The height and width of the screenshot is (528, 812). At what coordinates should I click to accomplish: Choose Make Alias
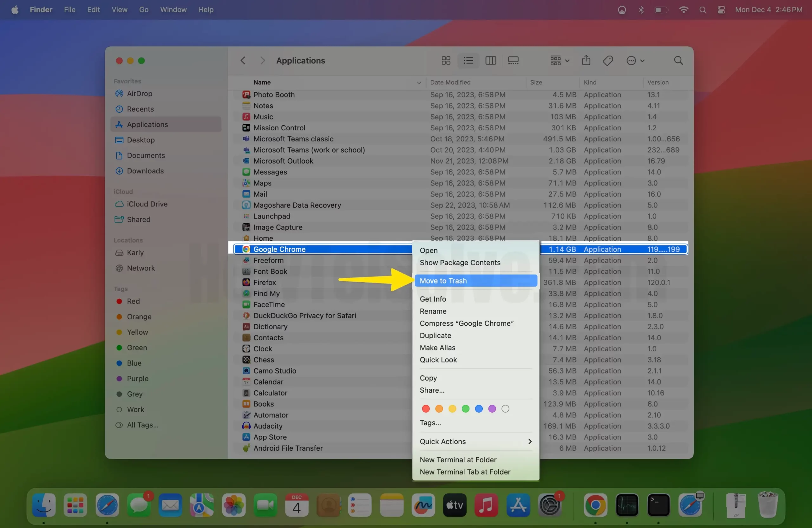(x=437, y=348)
